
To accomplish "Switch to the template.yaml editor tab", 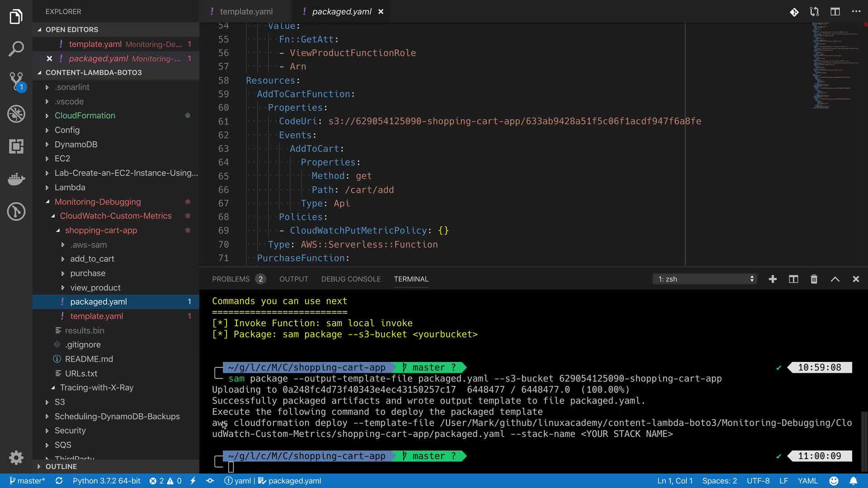I will 246,12.
